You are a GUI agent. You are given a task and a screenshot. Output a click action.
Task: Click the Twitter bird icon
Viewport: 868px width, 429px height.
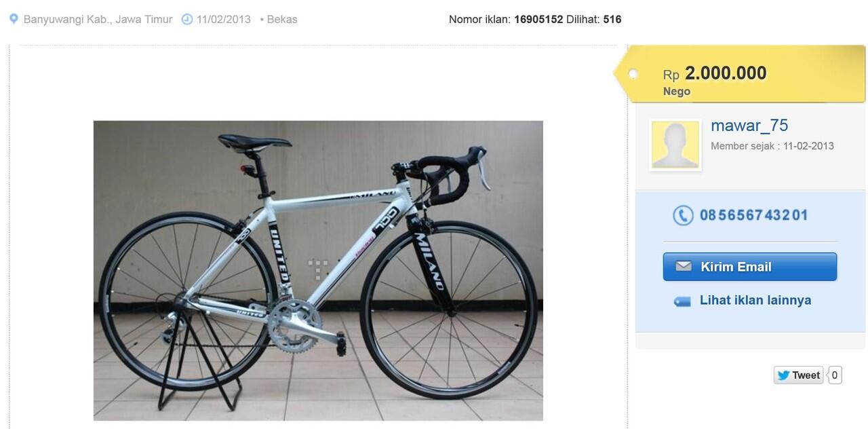coord(783,375)
